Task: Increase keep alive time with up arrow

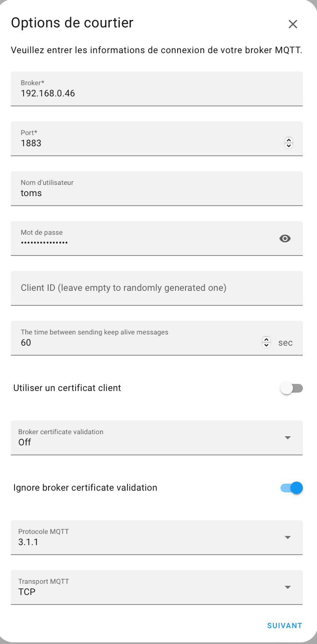Action: click(x=266, y=339)
